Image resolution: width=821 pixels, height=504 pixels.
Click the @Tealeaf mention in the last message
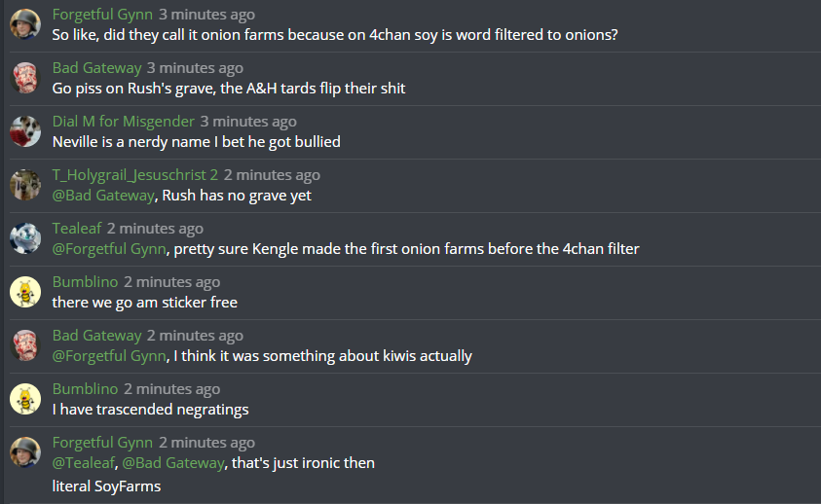click(x=82, y=462)
